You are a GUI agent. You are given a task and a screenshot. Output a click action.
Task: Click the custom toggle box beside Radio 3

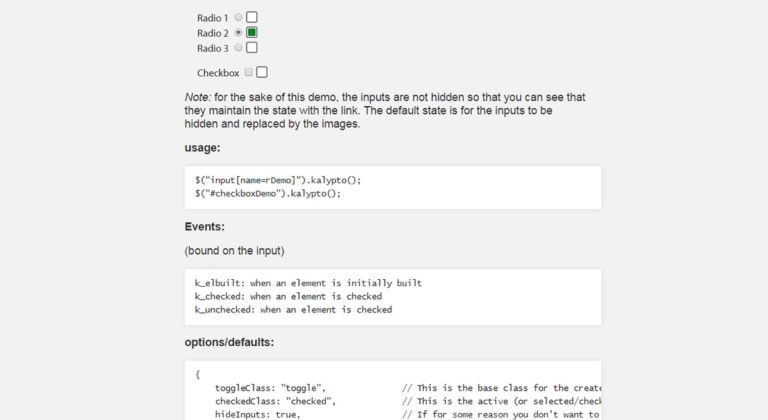tap(252, 48)
